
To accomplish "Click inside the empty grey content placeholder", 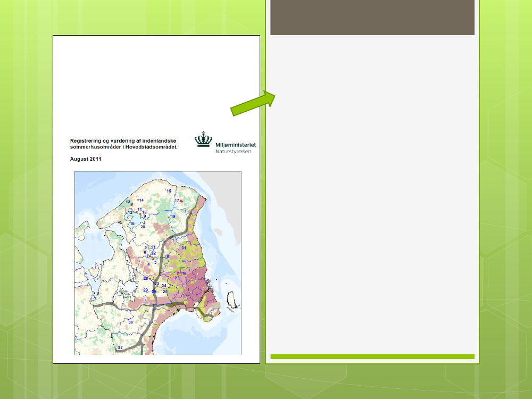I will pyautogui.click(x=372, y=194).
